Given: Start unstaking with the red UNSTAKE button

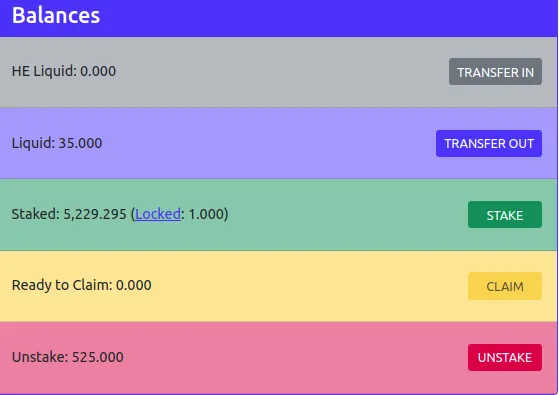Looking at the screenshot, I should pyautogui.click(x=505, y=357).
